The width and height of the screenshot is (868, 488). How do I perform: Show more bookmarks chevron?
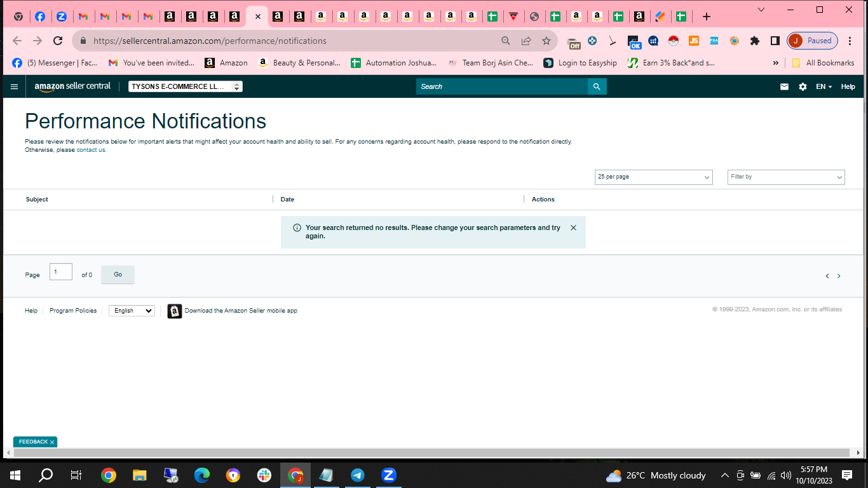pyautogui.click(x=775, y=63)
